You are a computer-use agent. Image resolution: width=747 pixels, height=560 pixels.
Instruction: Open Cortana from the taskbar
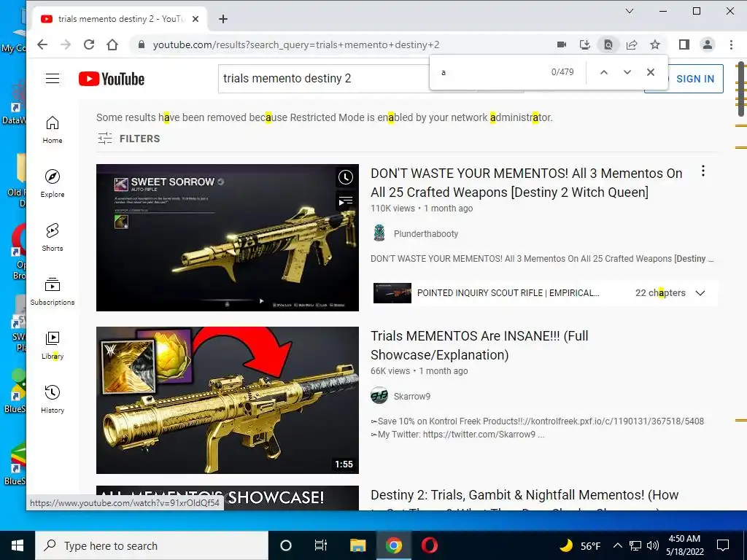[x=285, y=545]
